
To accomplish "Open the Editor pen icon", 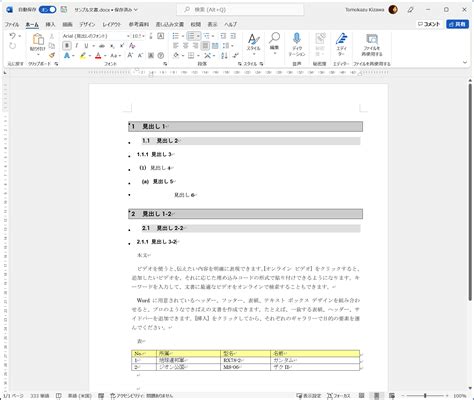I will coord(341,39).
